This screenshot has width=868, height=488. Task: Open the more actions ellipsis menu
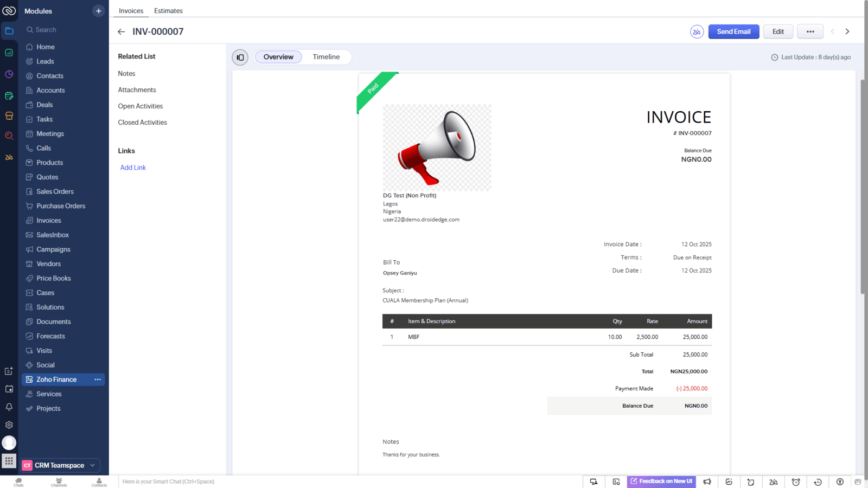pyautogui.click(x=810, y=31)
